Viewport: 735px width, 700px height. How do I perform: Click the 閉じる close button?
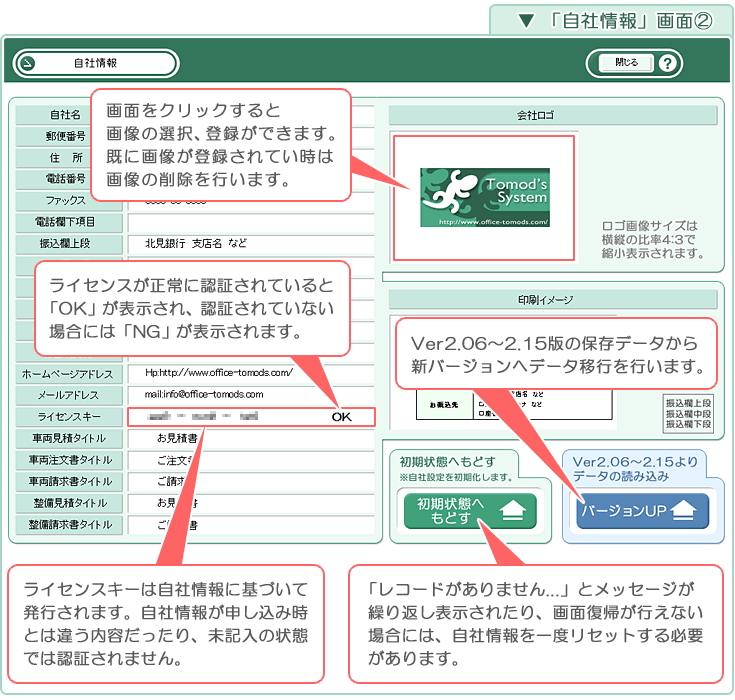tap(626, 63)
